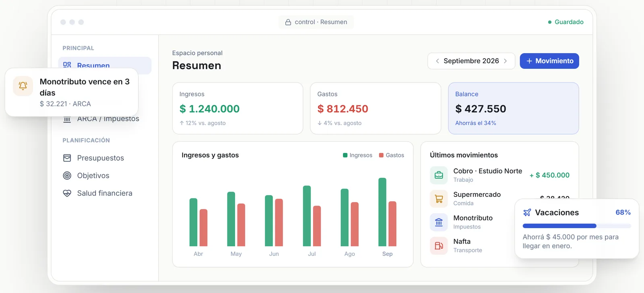Click the fuel pump icon beside Nafta
Viewport: 644px width, 293px height.
coord(439,246)
